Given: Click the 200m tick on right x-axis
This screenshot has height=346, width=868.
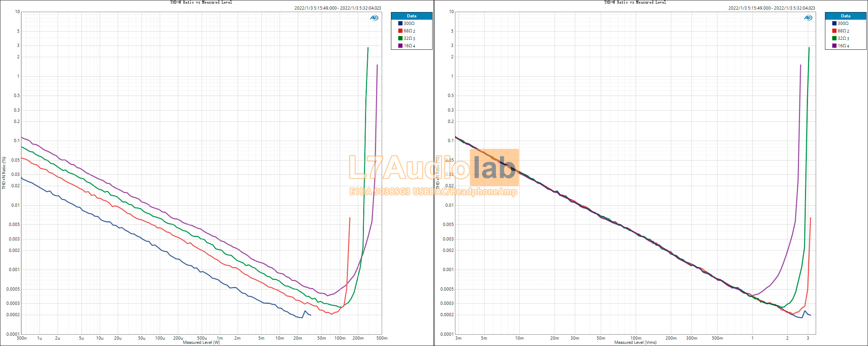Looking at the screenshot, I should click(x=671, y=338).
